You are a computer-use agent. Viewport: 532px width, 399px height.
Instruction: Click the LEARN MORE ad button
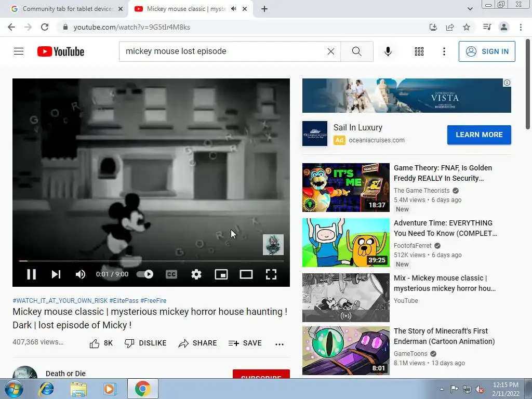(479, 135)
